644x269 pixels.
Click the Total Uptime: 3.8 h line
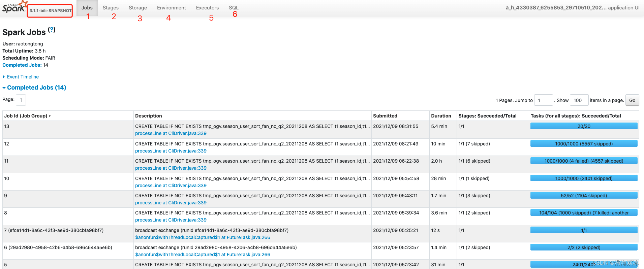pyautogui.click(x=24, y=51)
